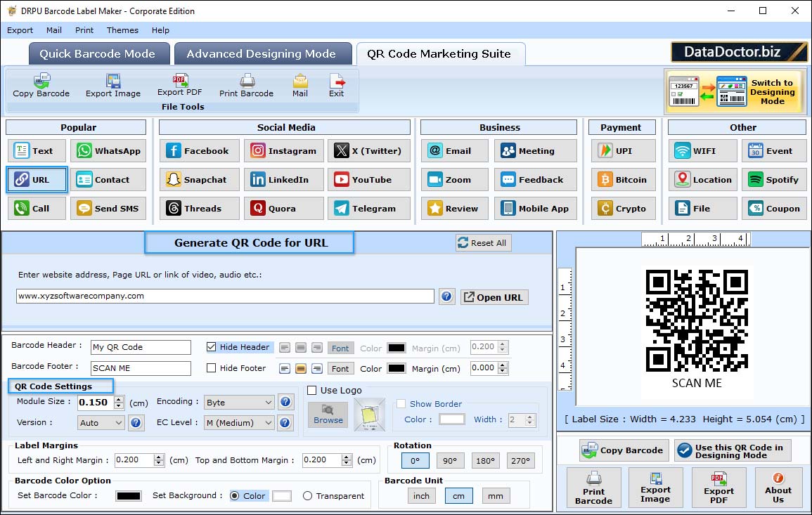
Task: Click Print Barcode in File Tools toolbar
Action: point(246,86)
